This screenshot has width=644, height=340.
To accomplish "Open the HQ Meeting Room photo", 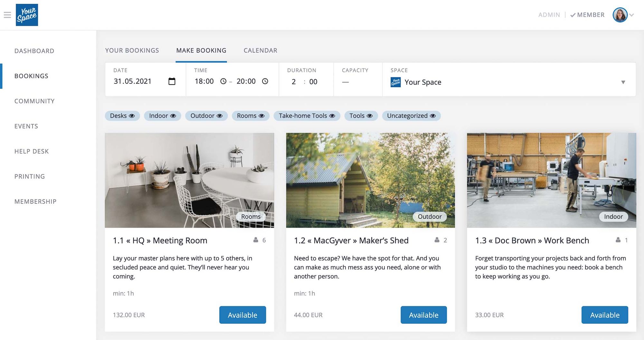I will (189, 180).
